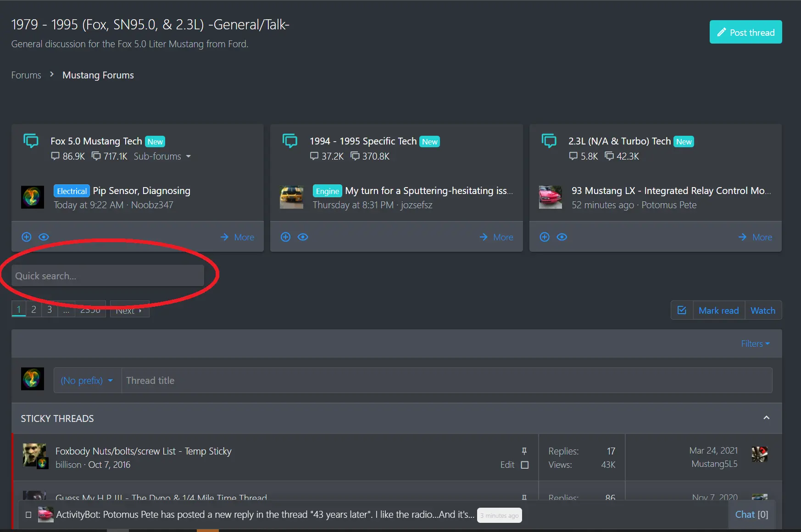The image size is (801, 532).
Task: Toggle watch eye in 1994 - 1995 card
Action: (x=303, y=237)
